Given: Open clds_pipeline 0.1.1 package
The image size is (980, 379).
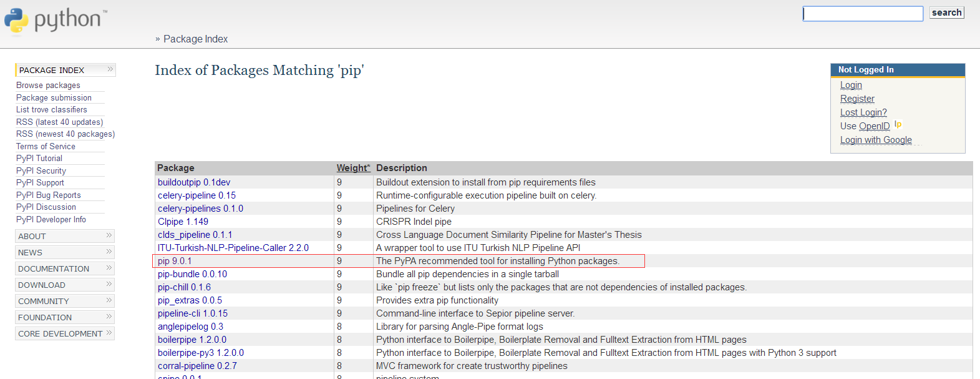Looking at the screenshot, I should tap(195, 235).
